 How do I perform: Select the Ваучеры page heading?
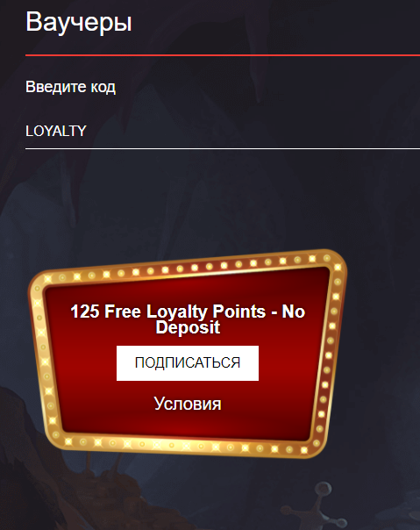[79, 22]
